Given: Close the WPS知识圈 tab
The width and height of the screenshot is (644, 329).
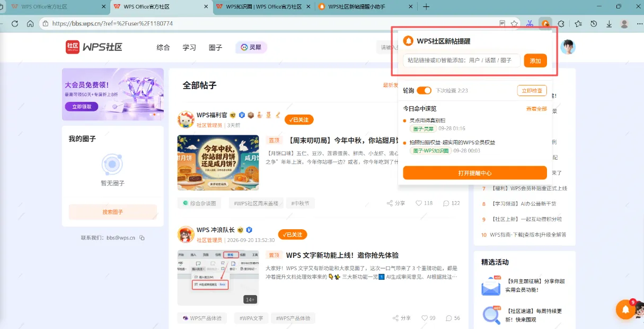Looking at the screenshot, I should coord(310,6).
